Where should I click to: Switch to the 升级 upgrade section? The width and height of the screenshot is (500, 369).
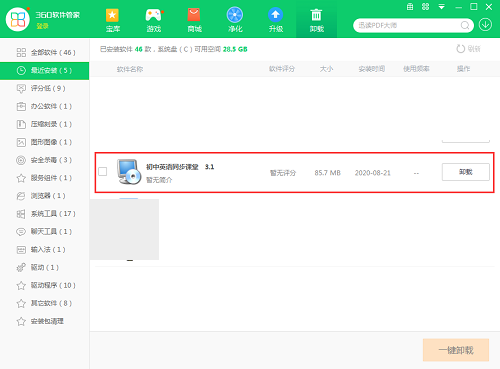(x=276, y=20)
